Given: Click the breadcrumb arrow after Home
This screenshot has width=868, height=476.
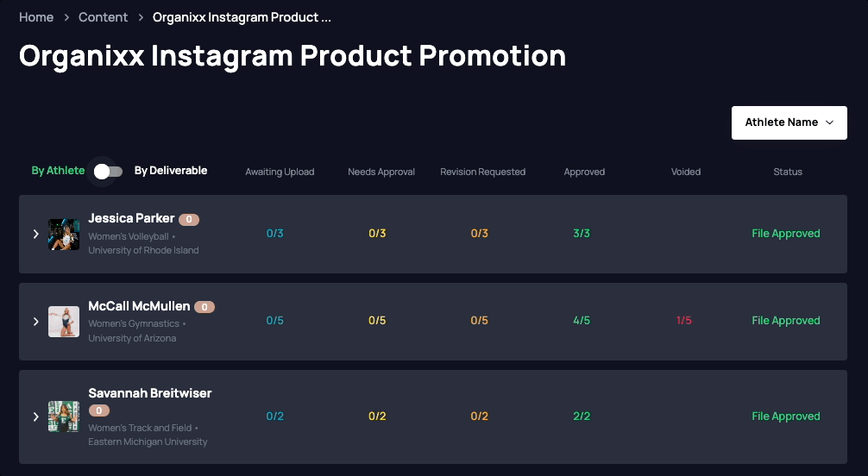Looking at the screenshot, I should pyautogui.click(x=66, y=18).
